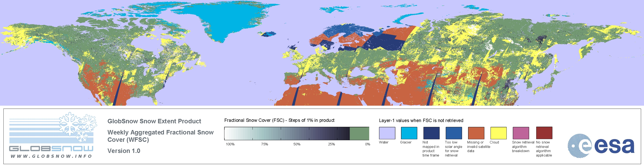Click the 'GlobSnow Snow Extent Product' title
The height and width of the screenshot is (167, 644).
click(x=154, y=121)
